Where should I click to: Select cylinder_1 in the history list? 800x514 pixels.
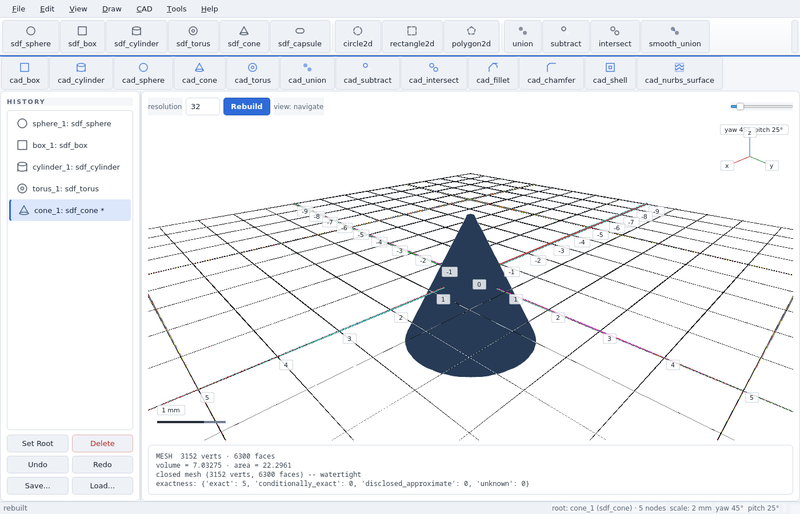(70, 167)
